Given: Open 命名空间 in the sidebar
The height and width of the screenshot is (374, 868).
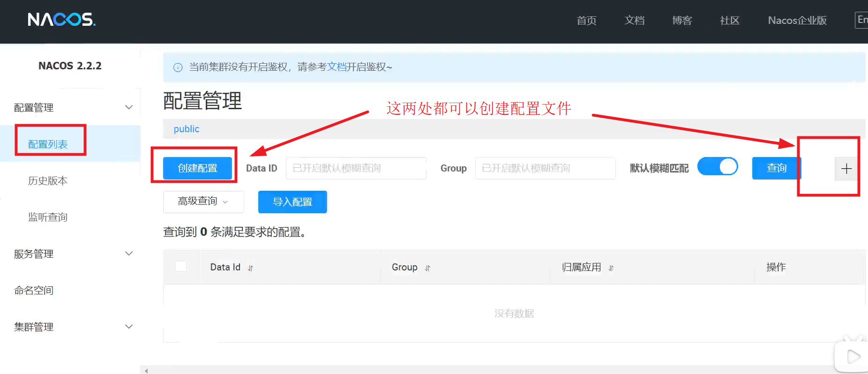Looking at the screenshot, I should coord(34,290).
